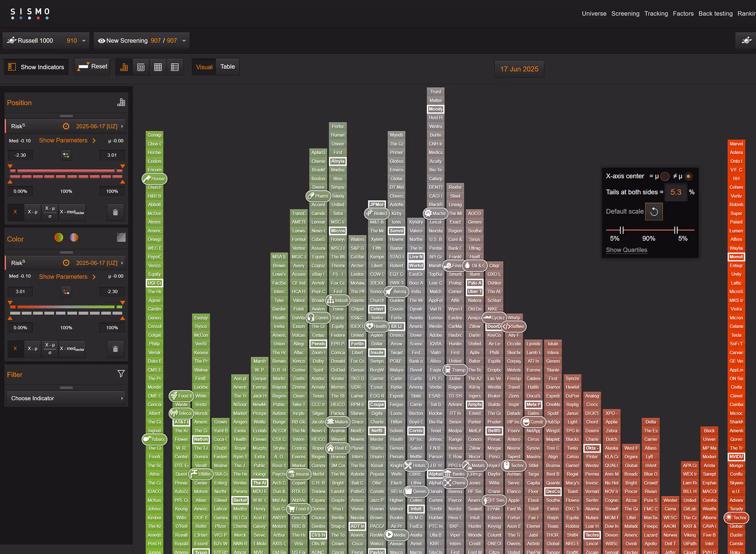
Task: Expand Show Parameters in Position panel
Action: (x=67, y=140)
